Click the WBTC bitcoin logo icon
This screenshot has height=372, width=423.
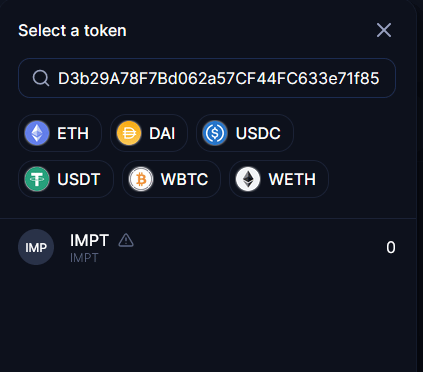[141, 179]
